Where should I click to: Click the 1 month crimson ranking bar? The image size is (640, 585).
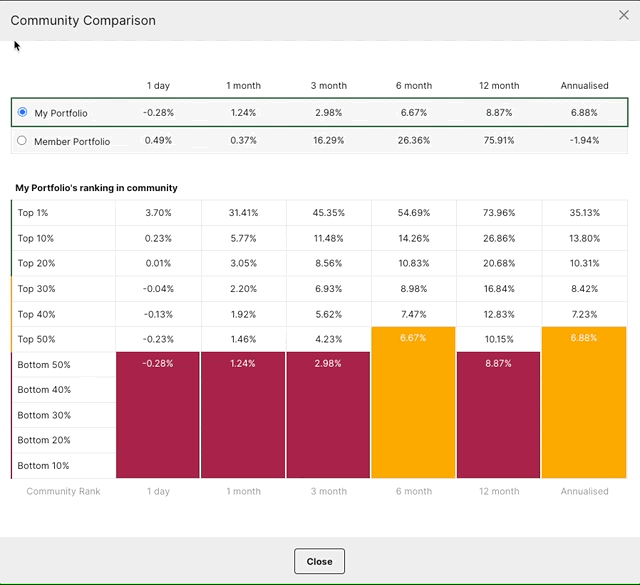coord(243,415)
